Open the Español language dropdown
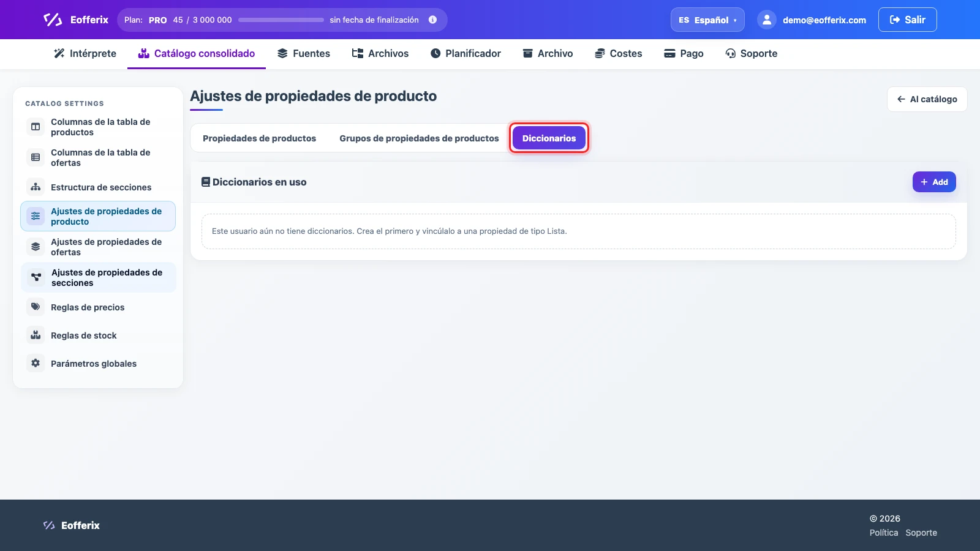Image resolution: width=980 pixels, height=551 pixels. click(x=707, y=20)
